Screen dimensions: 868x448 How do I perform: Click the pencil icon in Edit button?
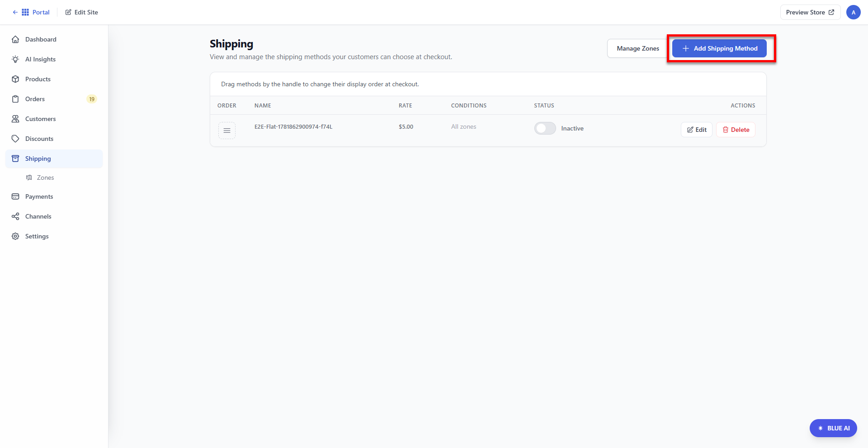click(690, 130)
